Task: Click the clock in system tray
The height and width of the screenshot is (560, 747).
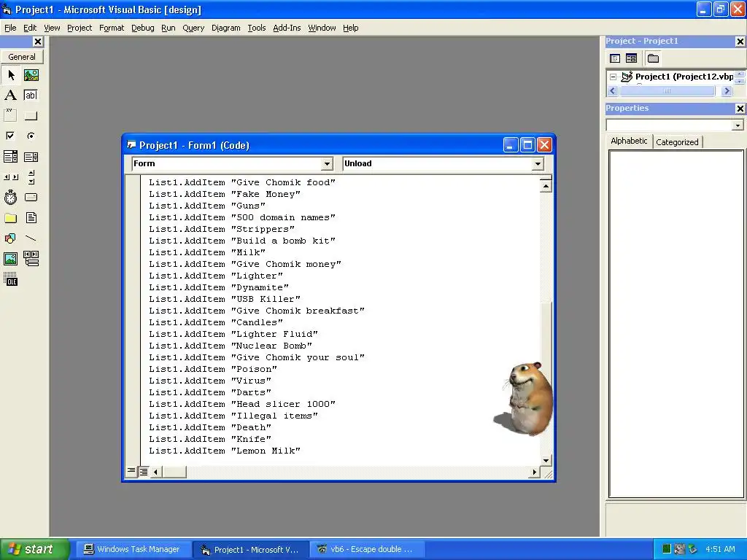Action: point(720,549)
